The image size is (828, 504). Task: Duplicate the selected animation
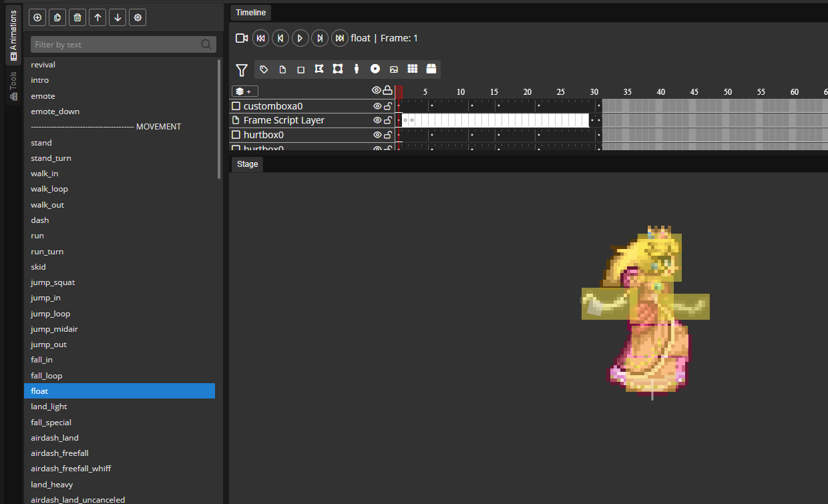(x=58, y=18)
